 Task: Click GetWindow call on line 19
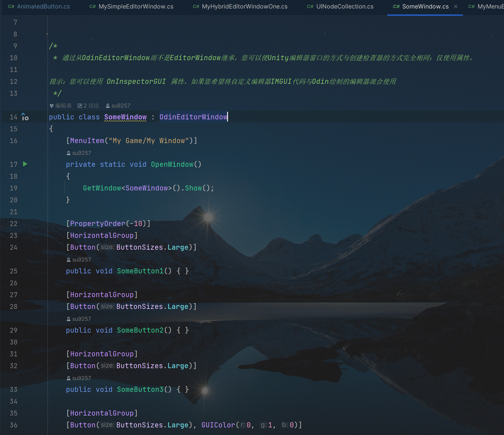(x=102, y=188)
